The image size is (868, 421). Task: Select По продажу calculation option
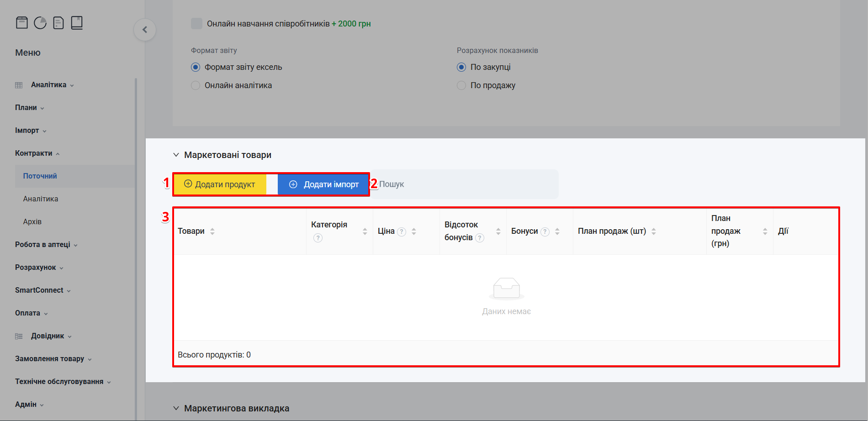[461, 85]
